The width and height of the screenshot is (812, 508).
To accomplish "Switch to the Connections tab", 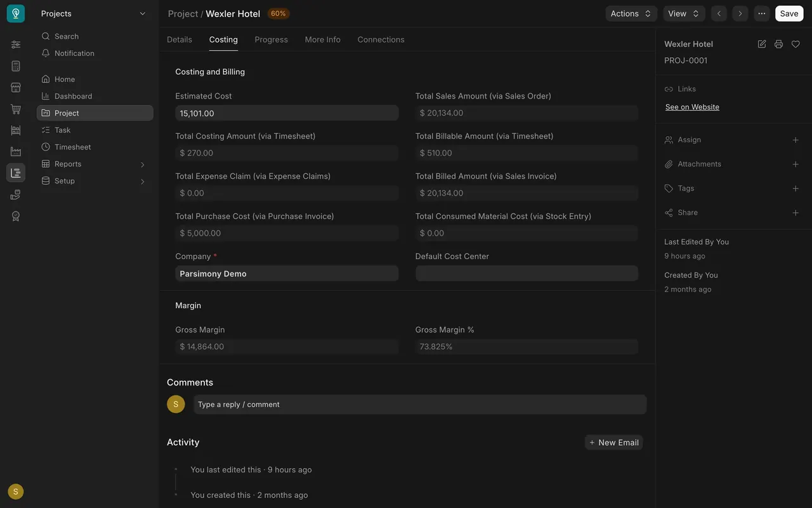I will click(x=381, y=39).
